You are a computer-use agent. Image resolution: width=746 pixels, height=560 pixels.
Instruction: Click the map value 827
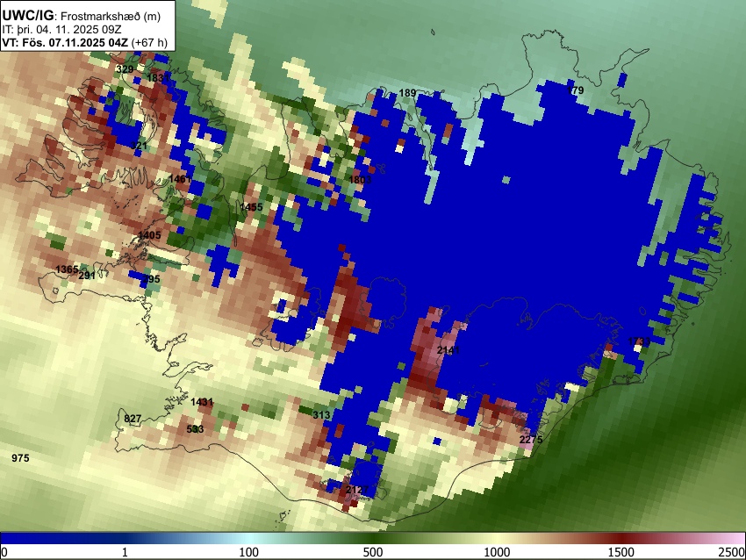coord(133,419)
